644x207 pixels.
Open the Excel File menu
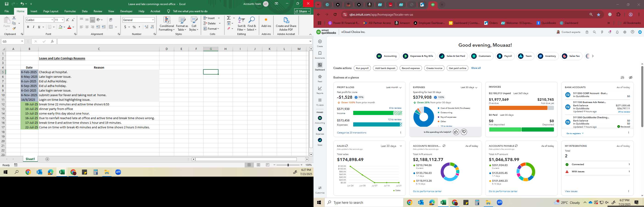tap(7, 11)
